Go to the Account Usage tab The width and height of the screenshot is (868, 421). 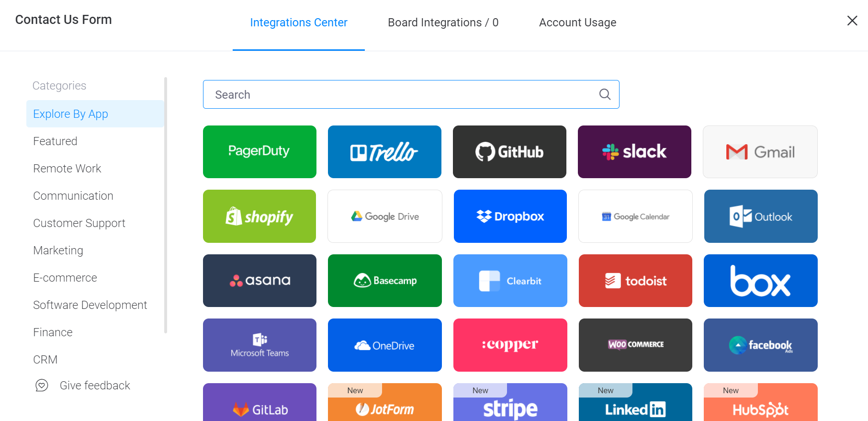[577, 23]
